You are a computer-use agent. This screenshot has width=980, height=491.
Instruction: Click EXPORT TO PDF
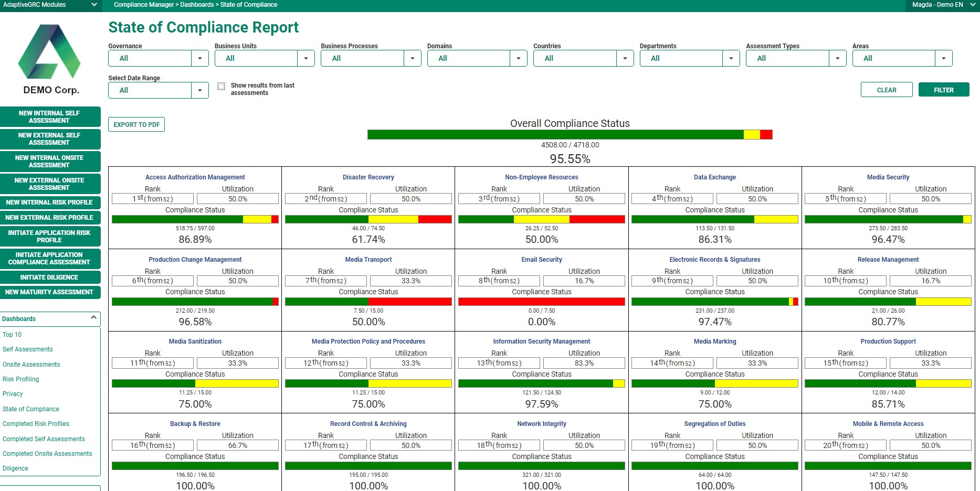136,124
